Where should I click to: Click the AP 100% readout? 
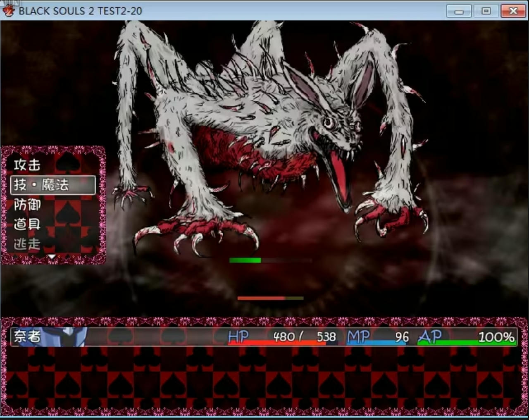[496, 337]
